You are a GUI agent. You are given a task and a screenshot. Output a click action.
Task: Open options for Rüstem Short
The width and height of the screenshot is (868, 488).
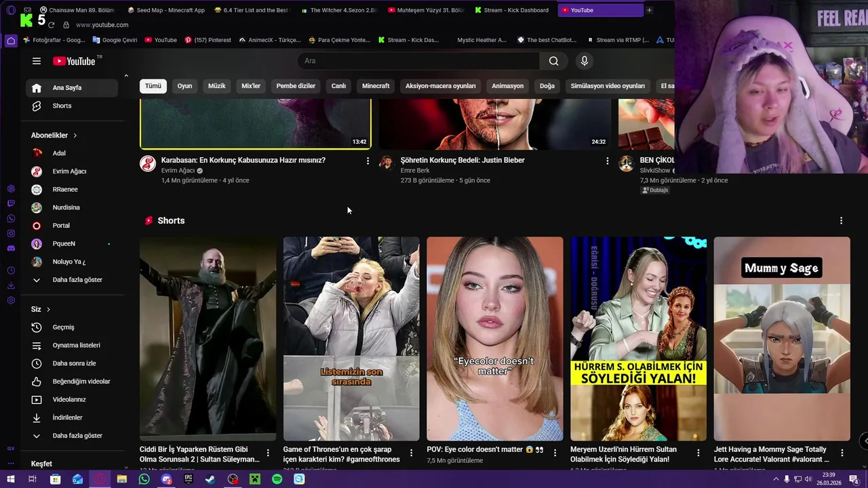point(268,453)
